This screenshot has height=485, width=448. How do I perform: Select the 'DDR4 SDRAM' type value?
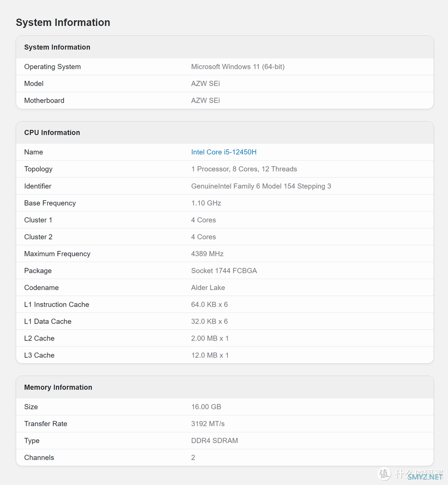(214, 441)
